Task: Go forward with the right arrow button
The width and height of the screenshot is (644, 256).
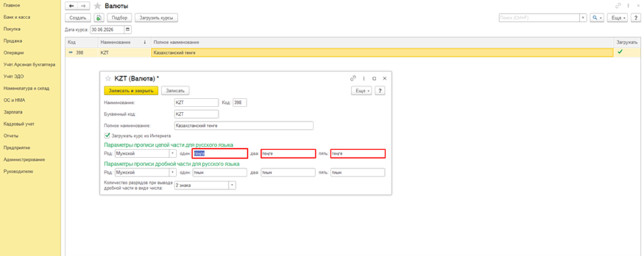Action: (83, 6)
